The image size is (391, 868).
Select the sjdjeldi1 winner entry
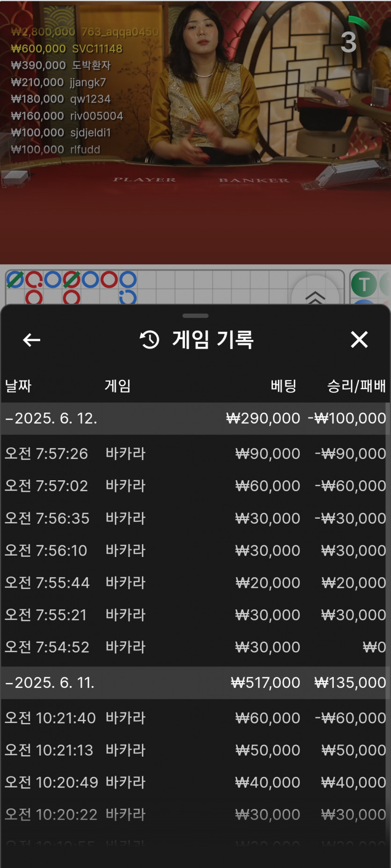pyautogui.click(x=61, y=133)
